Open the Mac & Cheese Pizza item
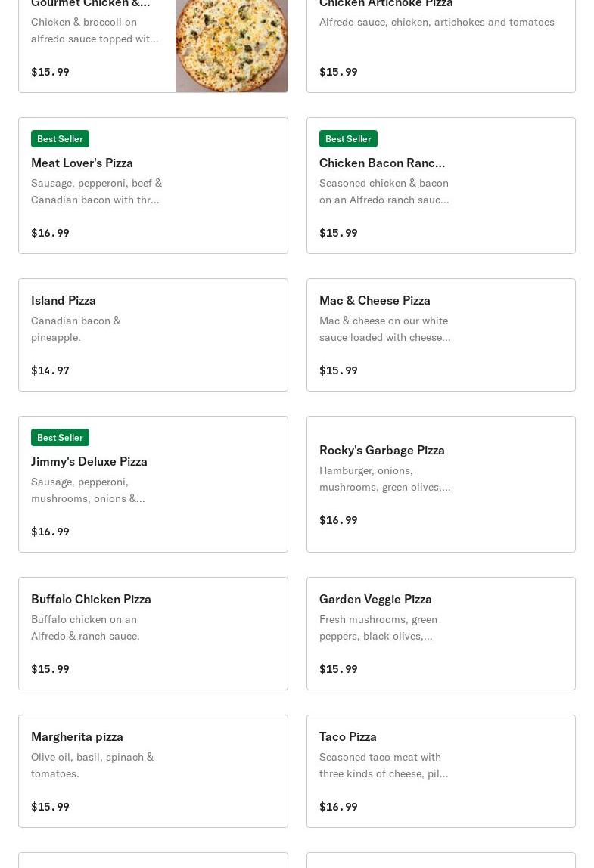Viewport: 594px width, 868px height. point(375,300)
